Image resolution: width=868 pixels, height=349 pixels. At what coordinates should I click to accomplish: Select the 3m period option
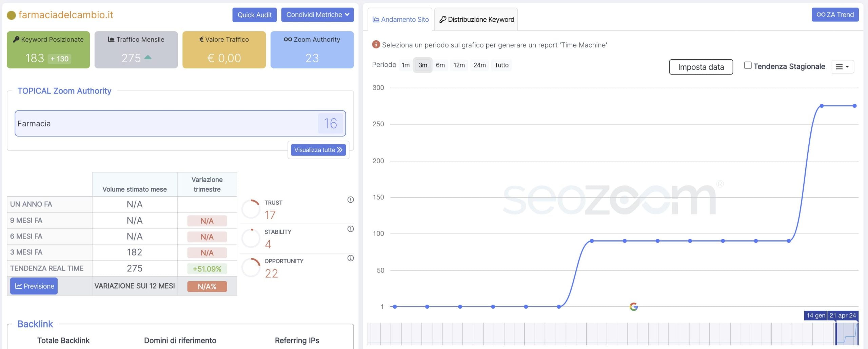[422, 65]
